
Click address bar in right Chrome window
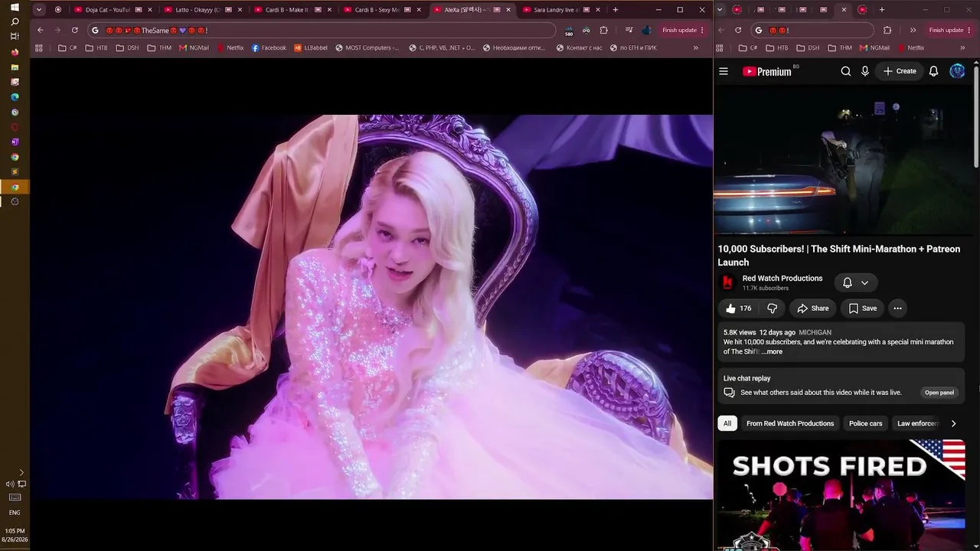[x=813, y=30]
